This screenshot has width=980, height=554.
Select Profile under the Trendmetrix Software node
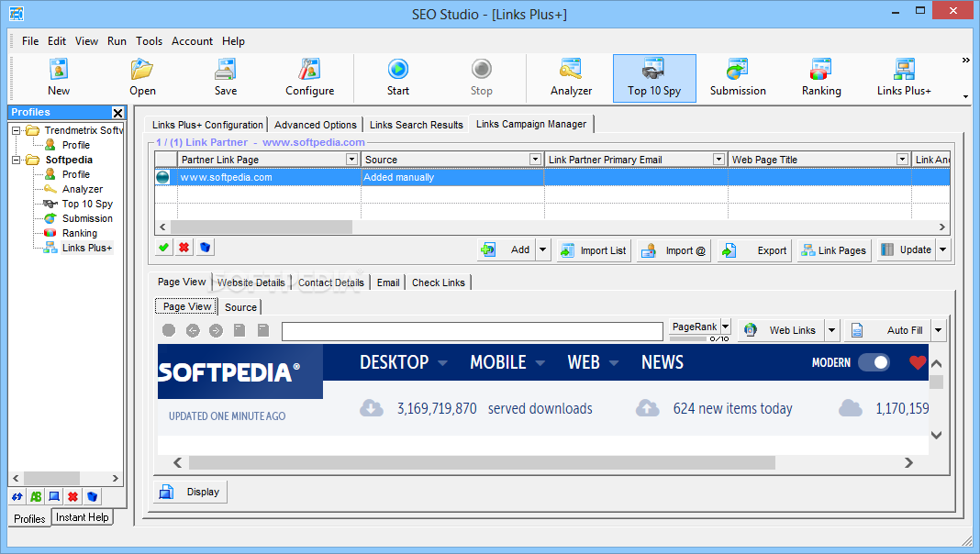click(75, 145)
